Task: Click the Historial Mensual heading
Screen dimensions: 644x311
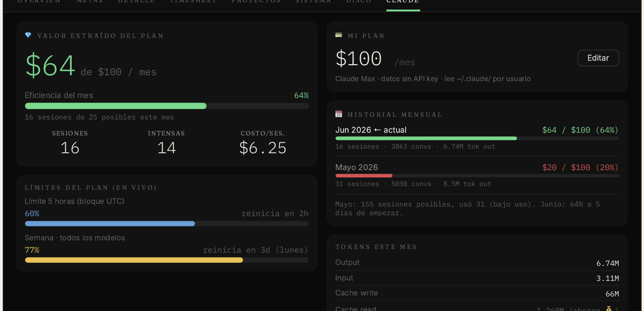Action: click(395, 114)
